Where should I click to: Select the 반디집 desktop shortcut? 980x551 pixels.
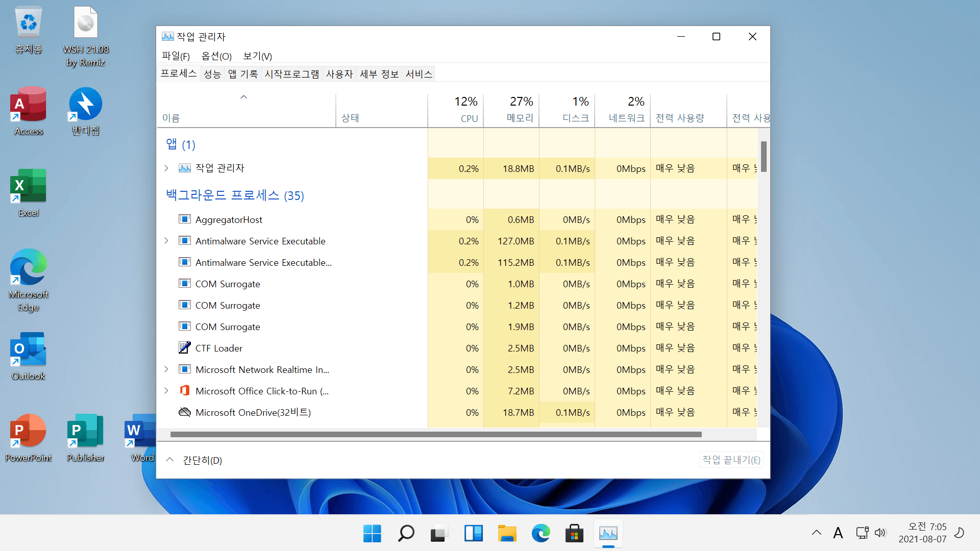[86, 111]
